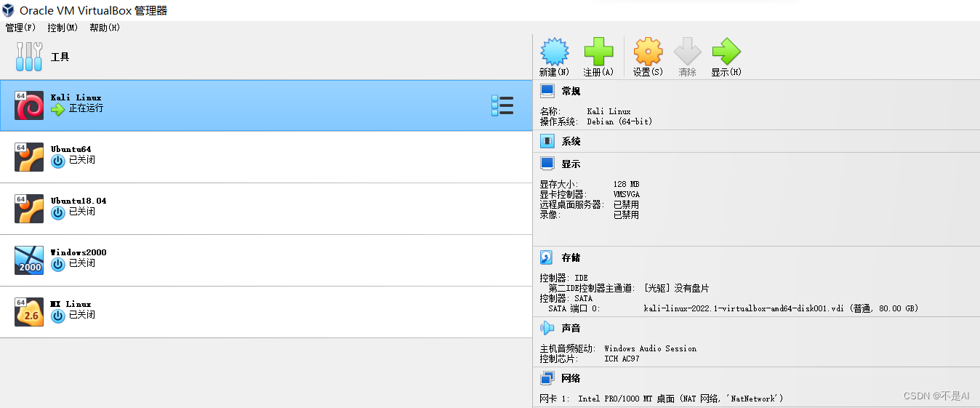Select the Ubuntu18.04 machine name
980x408 pixels.
tap(79, 201)
